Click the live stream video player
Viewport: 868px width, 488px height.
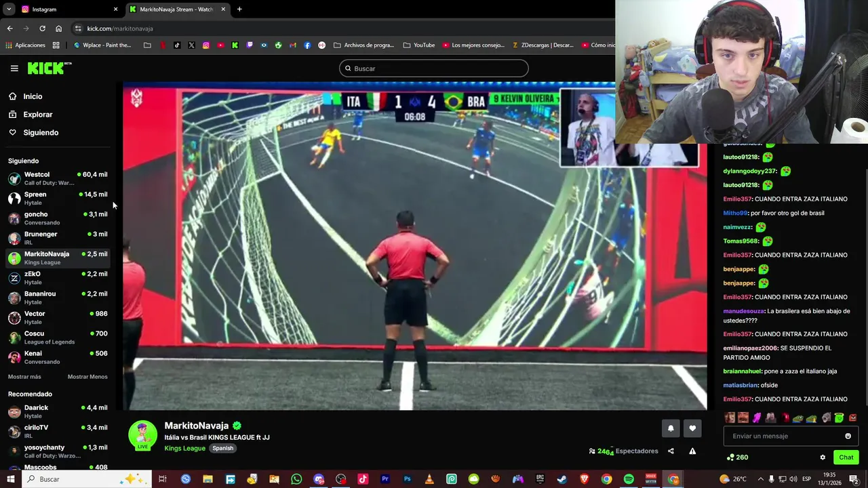[414, 247]
